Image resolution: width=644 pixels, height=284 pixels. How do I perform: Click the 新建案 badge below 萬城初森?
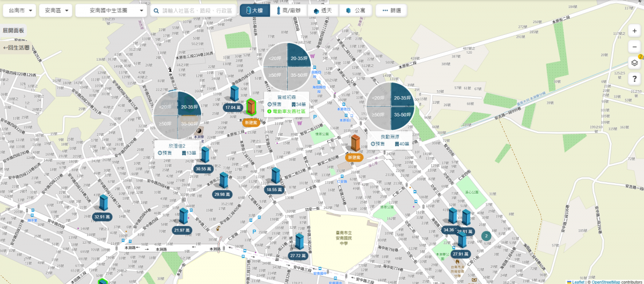click(x=251, y=122)
